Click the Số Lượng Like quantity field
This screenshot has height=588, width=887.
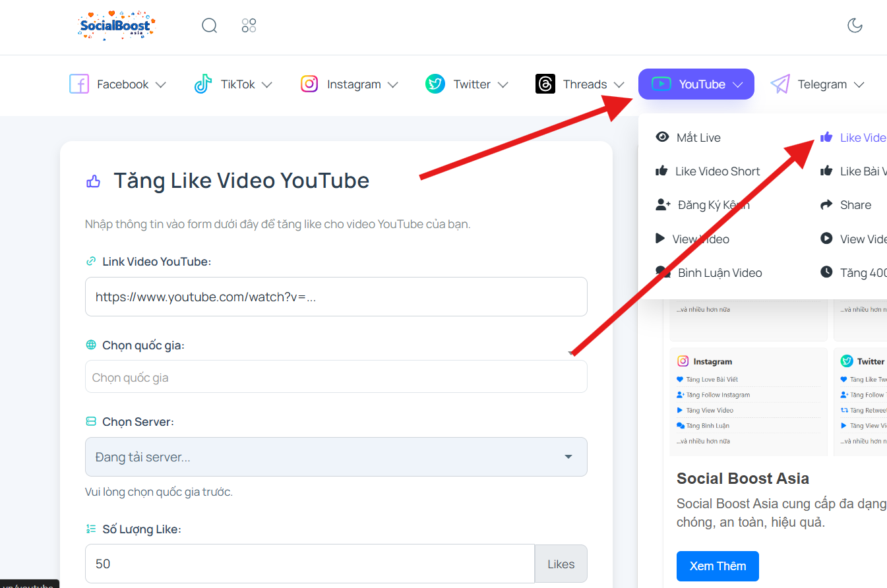(310, 564)
